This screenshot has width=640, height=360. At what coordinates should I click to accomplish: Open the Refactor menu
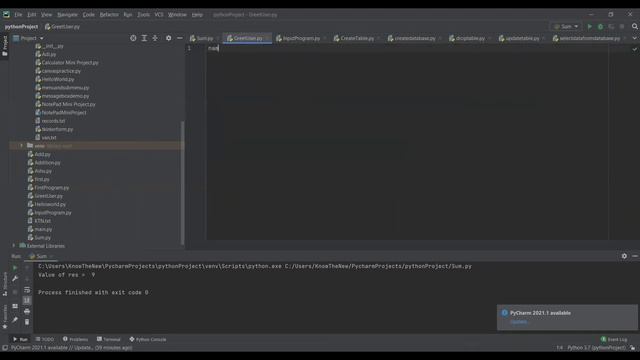coord(109,14)
